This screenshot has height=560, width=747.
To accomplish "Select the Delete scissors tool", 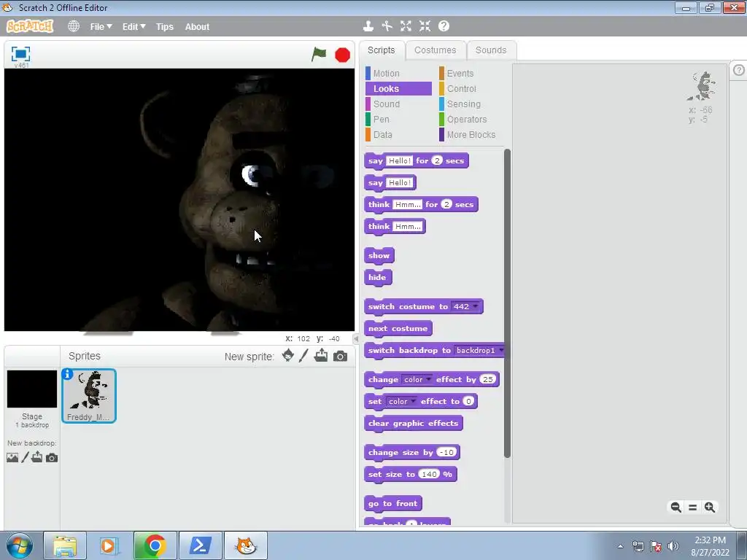I will tap(387, 26).
